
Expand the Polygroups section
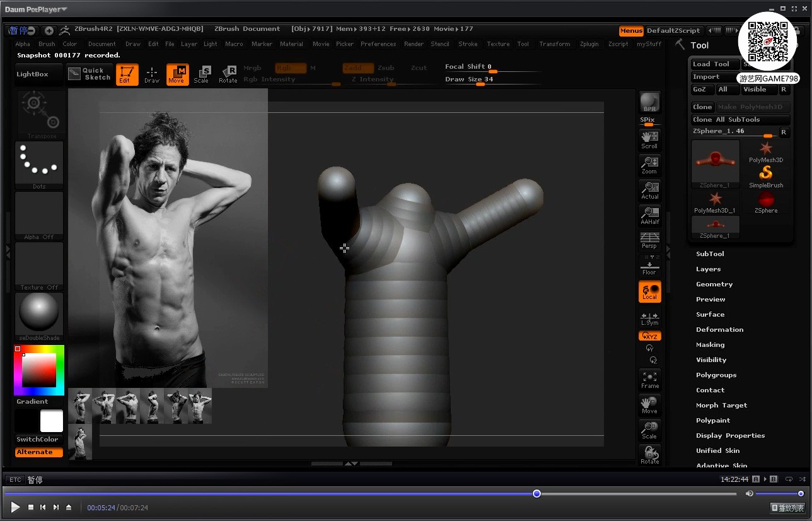[716, 375]
